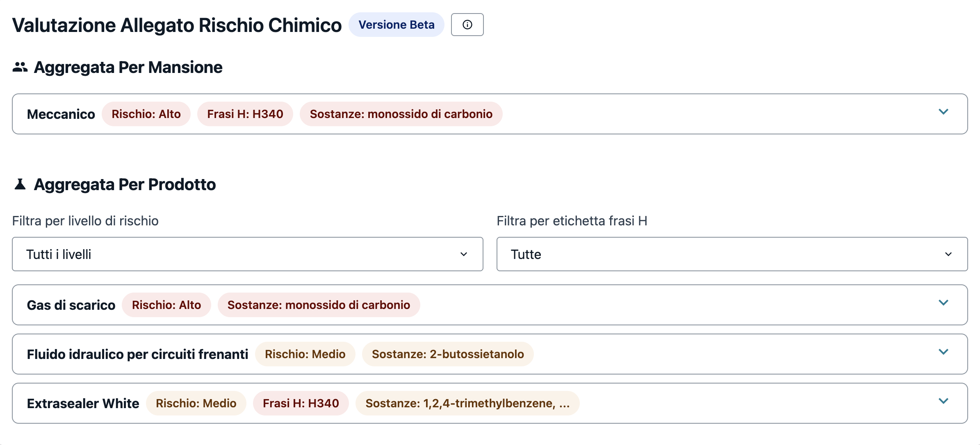This screenshot has width=980, height=445.
Task: Click Sostanze: 2-butossietanolo badge
Action: tap(448, 354)
